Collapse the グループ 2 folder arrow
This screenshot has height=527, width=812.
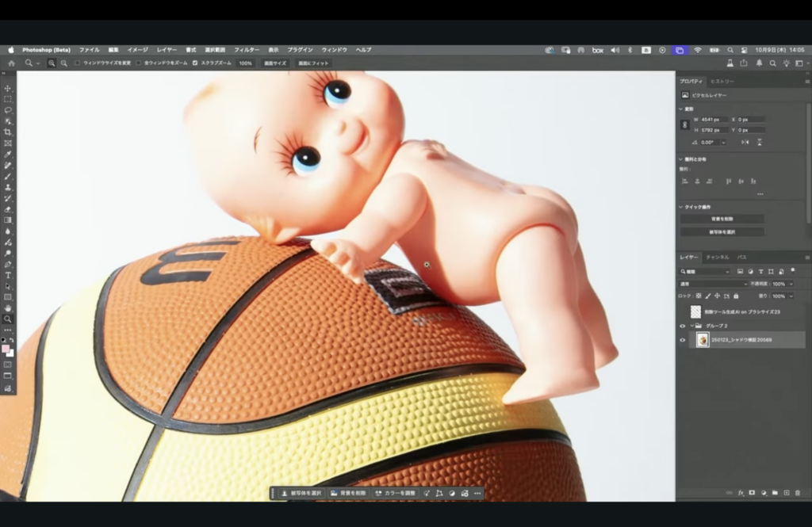(x=691, y=326)
